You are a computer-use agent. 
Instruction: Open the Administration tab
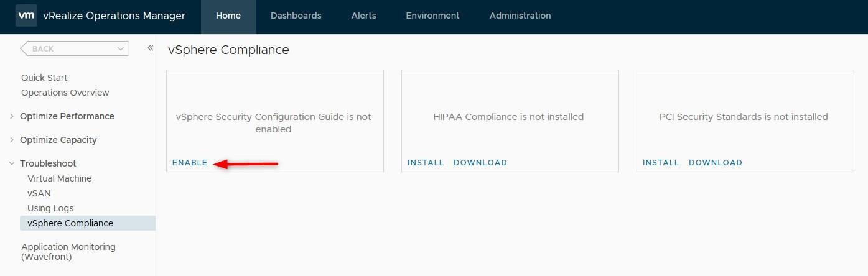(520, 16)
